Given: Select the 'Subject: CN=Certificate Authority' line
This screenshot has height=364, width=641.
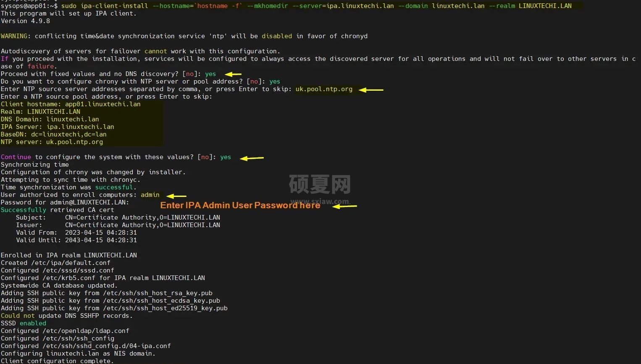Looking at the screenshot, I should coord(118,217).
